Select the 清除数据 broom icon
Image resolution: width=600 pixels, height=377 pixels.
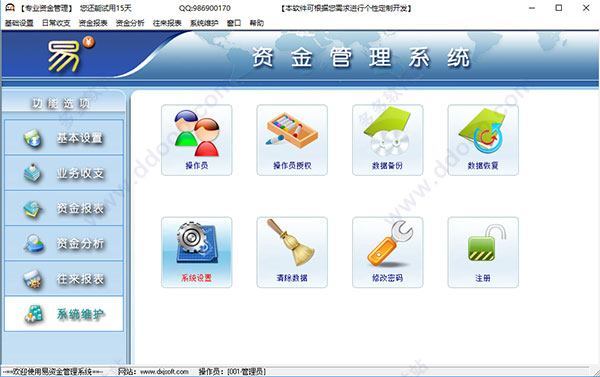[x=292, y=252]
